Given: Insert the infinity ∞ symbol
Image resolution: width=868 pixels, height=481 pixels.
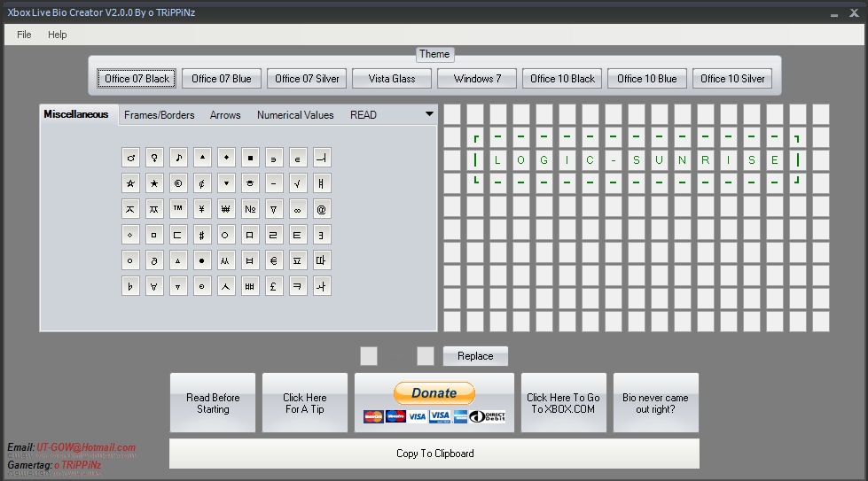Looking at the screenshot, I should 298,209.
